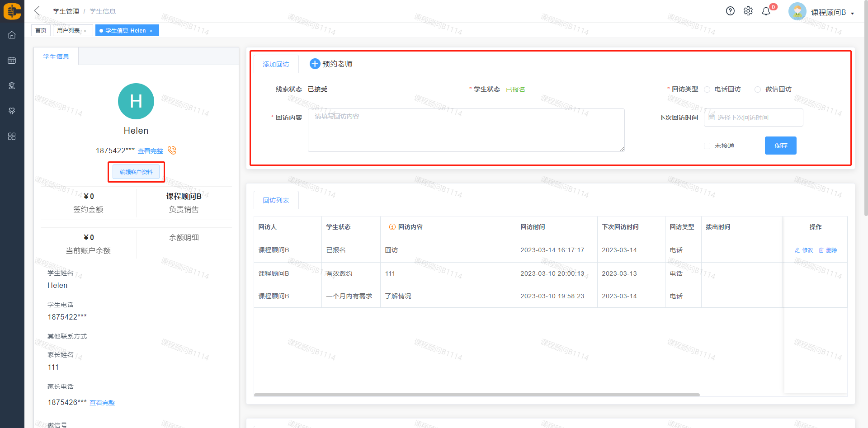Open the help question mark icon
This screenshot has height=428, width=868.
point(730,11)
